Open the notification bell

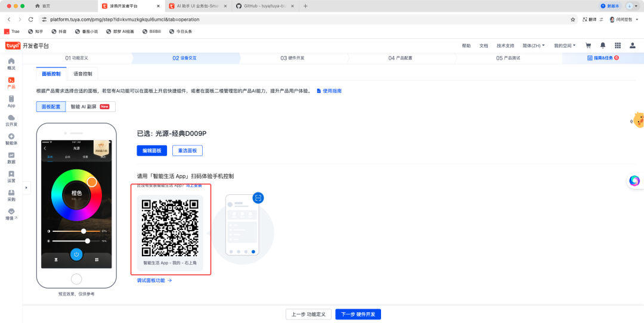[x=602, y=45]
